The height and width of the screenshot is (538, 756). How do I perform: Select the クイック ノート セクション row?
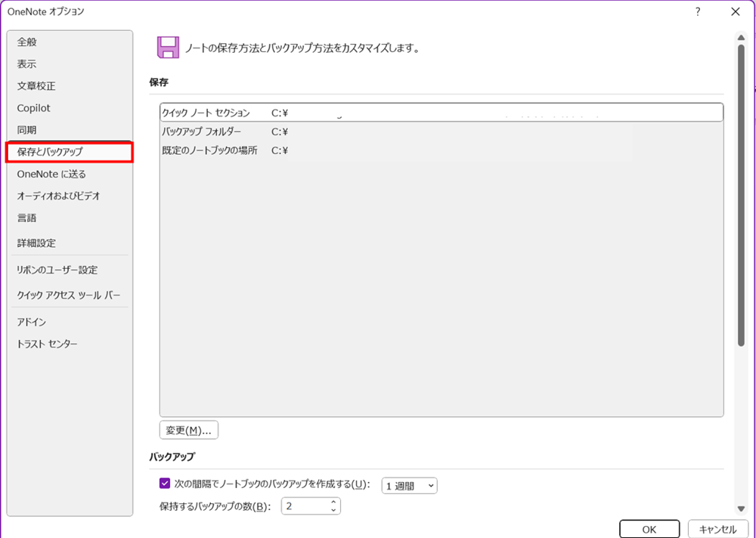click(442, 113)
